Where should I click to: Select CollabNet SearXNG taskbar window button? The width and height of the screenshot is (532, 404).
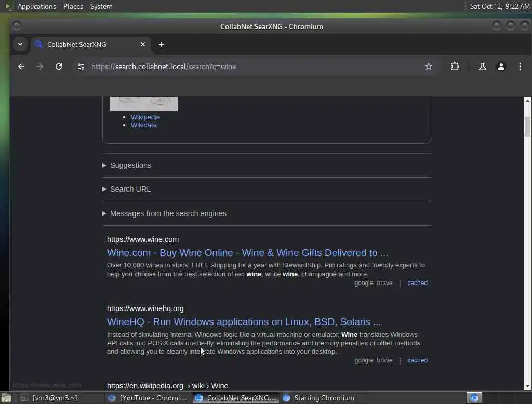click(236, 398)
